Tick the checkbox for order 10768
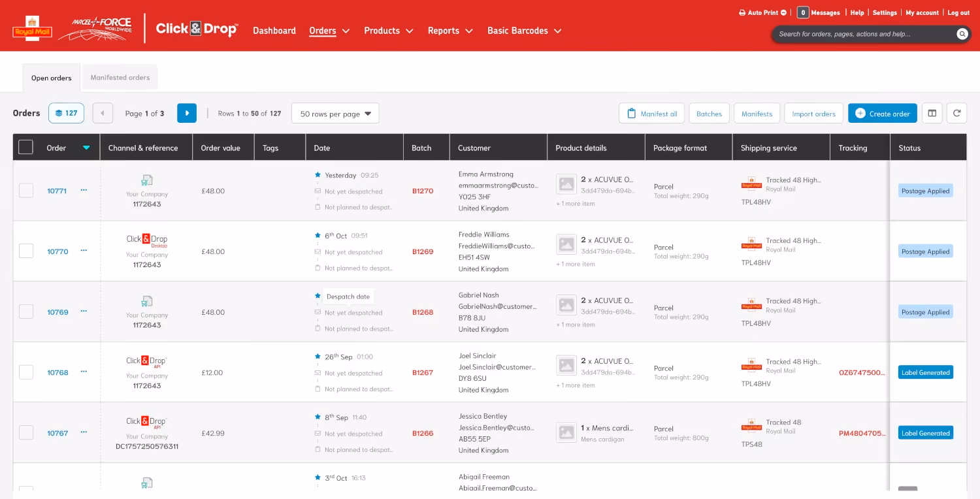The image size is (980, 499). [26, 372]
